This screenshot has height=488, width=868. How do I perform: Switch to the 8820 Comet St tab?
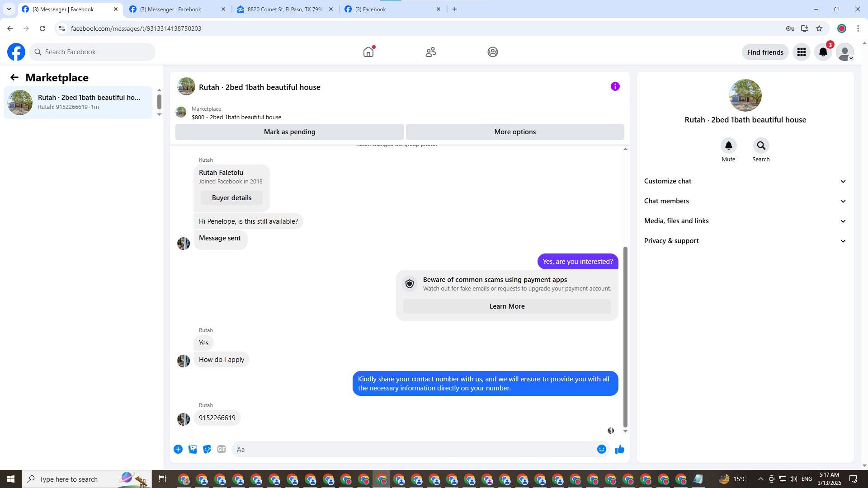285,9
